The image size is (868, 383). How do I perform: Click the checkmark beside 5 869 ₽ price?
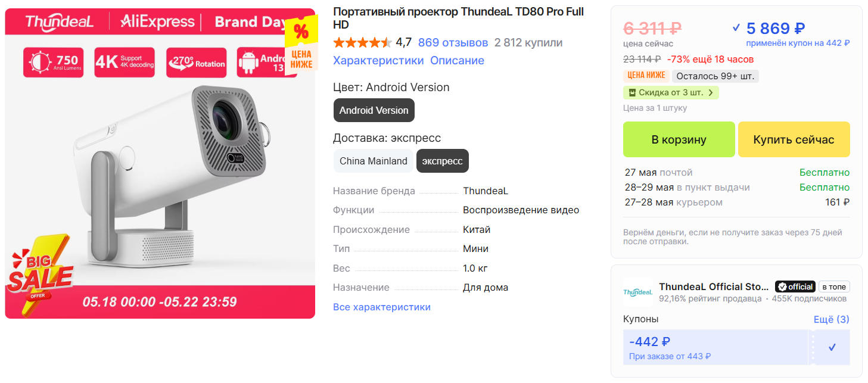736,27
